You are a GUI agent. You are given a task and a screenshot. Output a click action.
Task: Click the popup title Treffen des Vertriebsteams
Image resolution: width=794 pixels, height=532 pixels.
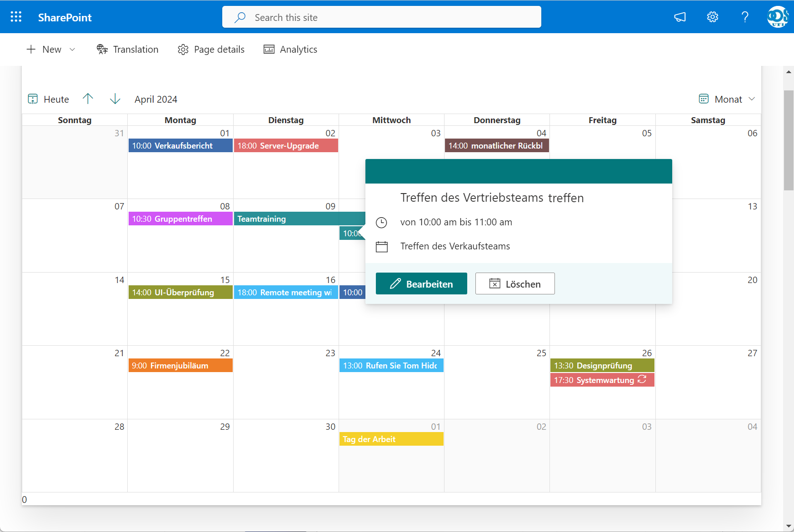pos(492,198)
